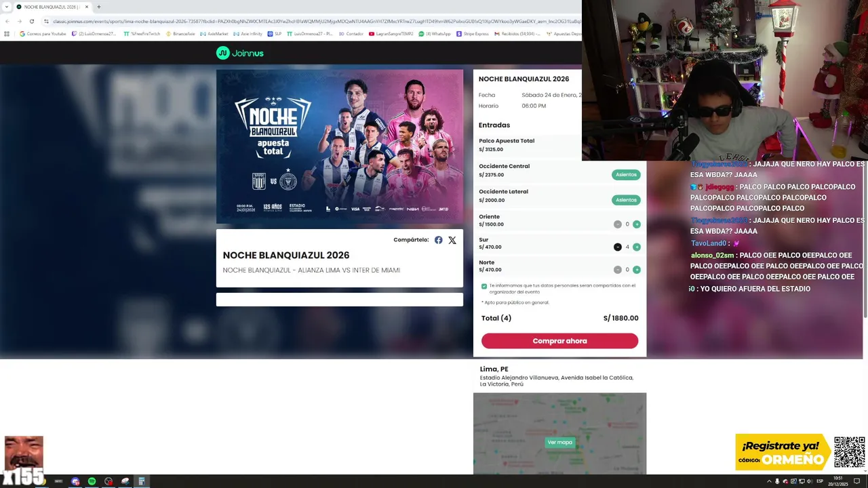Viewport: 868px width, 488px height.
Task: Open %FreeFireTwitch bookmark
Action: (142, 33)
